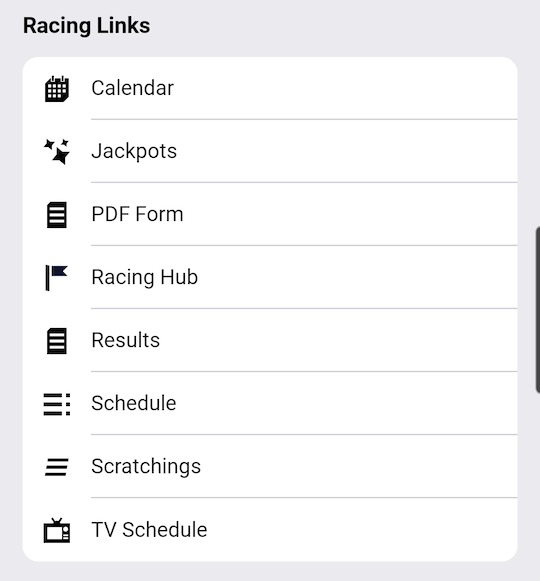Open the Calendar link
The width and height of the screenshot is (540, 581).
(133, 88)
